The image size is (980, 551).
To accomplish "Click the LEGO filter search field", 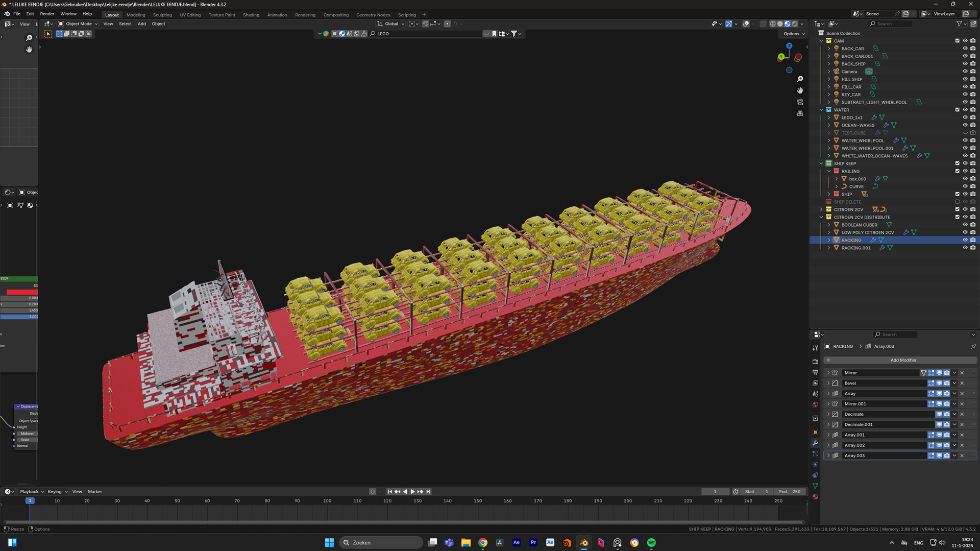I will tap(425, 34).
